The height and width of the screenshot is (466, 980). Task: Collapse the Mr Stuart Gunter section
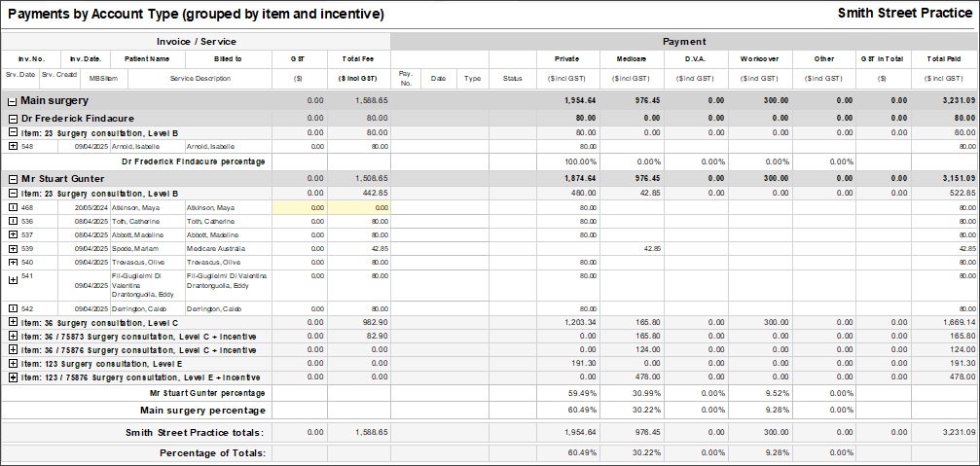(12, 179)
